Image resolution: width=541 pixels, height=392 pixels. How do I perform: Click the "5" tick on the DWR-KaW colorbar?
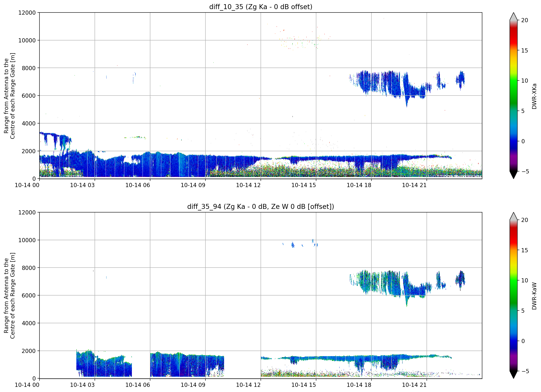[x=523, y=311]
